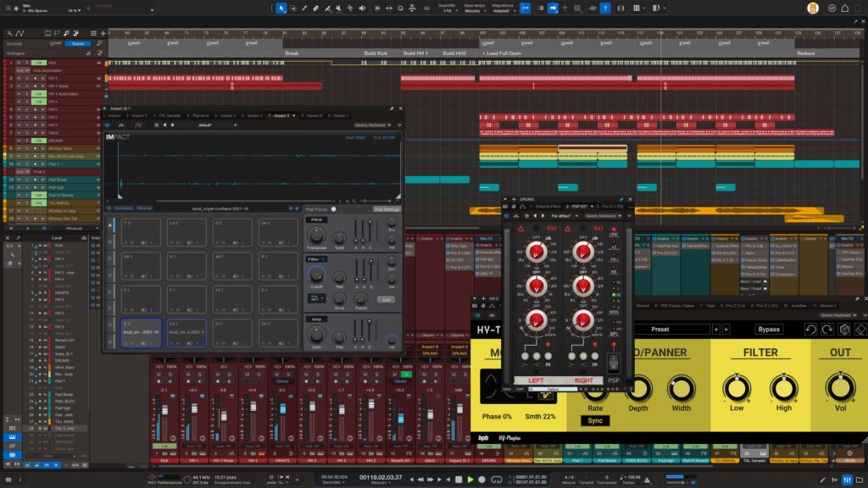Viewport: 868px width, 488px height.
Task: Select the Eraser tool
Action: (316, 8)
